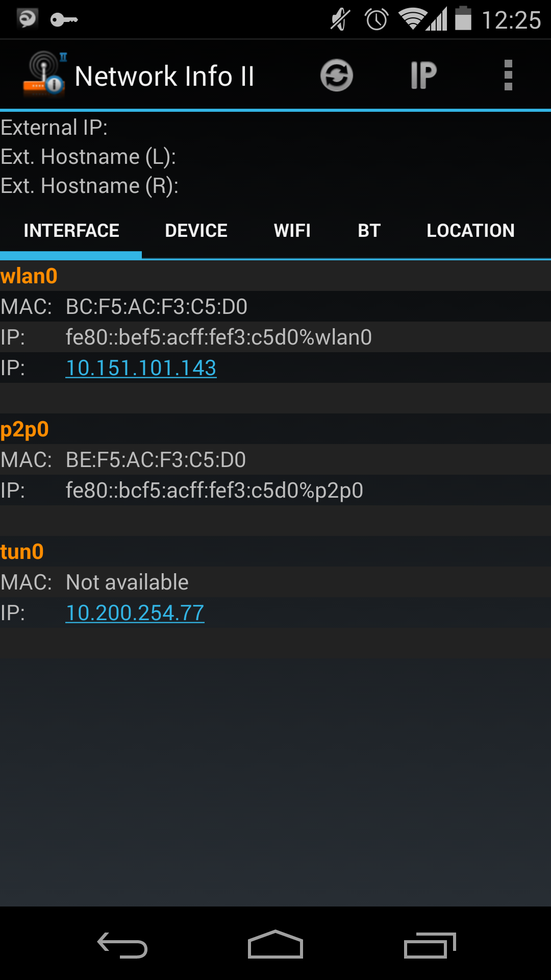This screenshot has height=980, width=551.
Task: Open the BT tab
Action: (369, 231)
